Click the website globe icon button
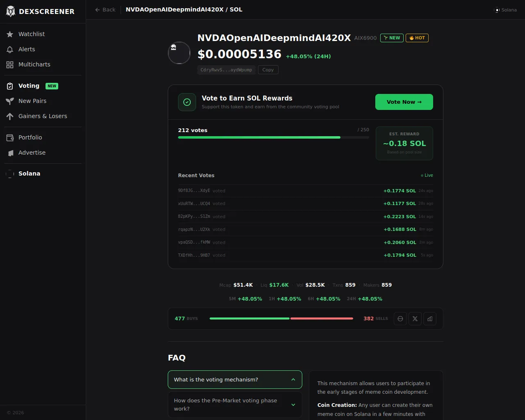The height and width of the screenshot is (420, 525). click(x=400, y=319)
